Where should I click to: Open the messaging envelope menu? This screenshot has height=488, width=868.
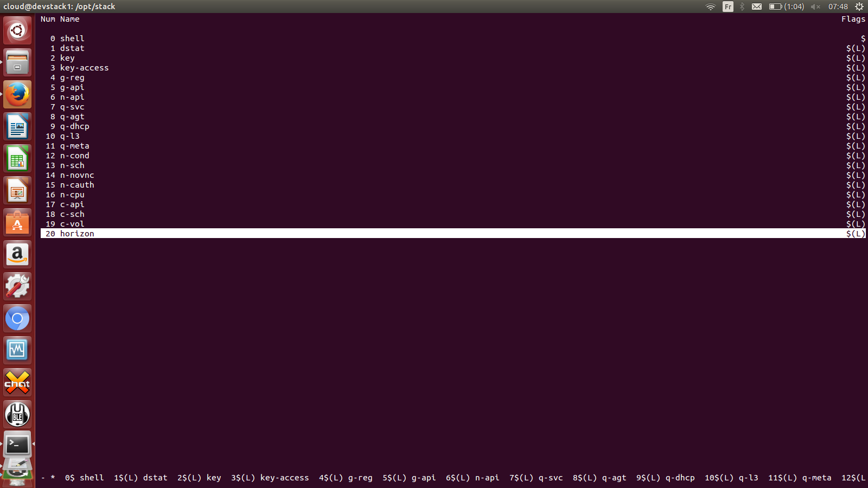click(757, 7)
